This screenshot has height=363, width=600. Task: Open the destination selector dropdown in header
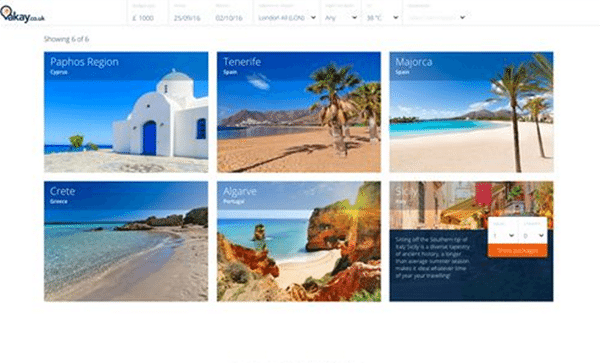pos(436,13)
